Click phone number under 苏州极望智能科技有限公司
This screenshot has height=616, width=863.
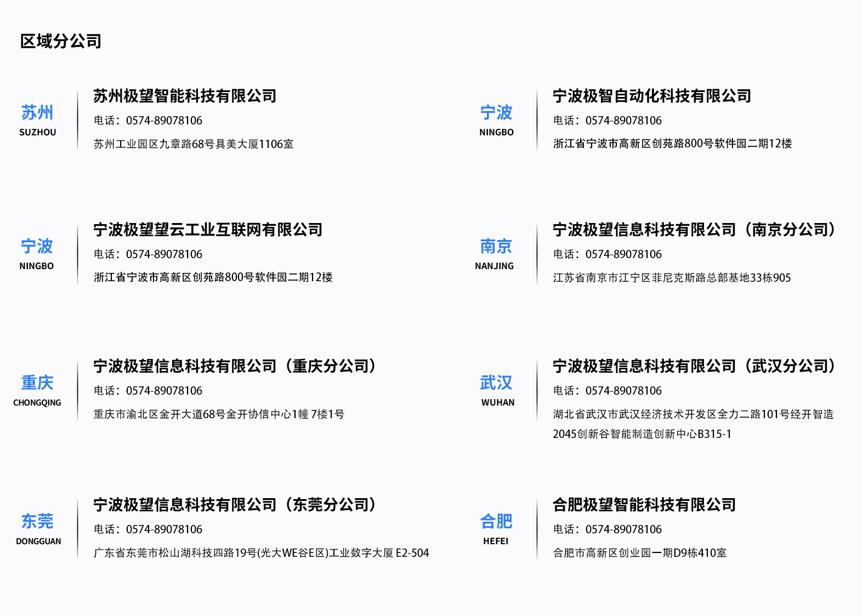(164, 121)
